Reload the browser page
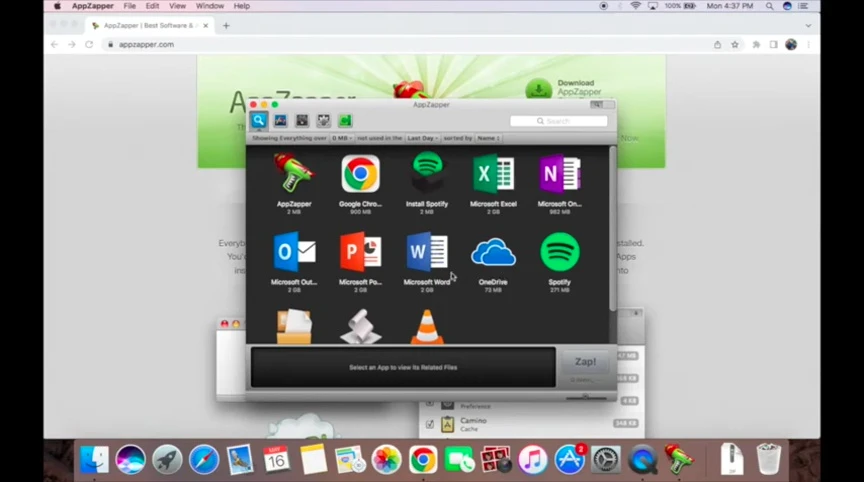Screen dimensions: 864x482 [89, 45]
